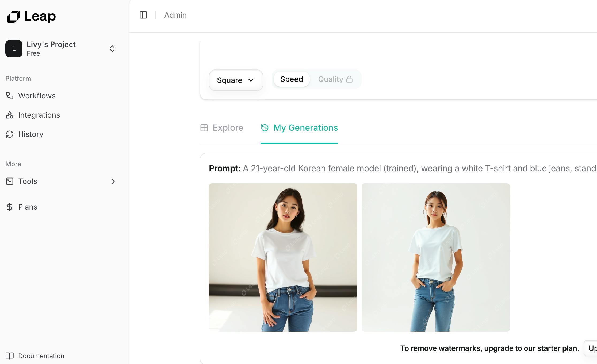This screenshot has height=364, width=597.
Task: Switch to the My Generations tab
Action: 299,128
